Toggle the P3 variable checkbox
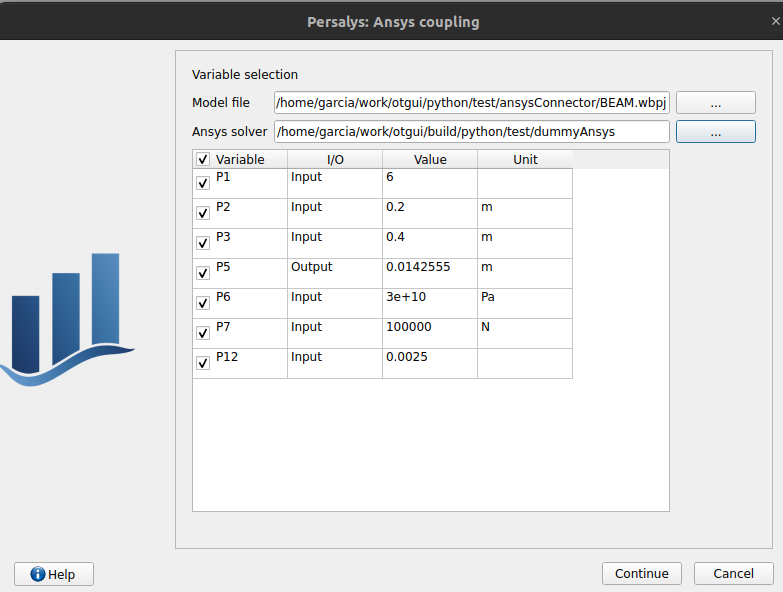 pos(203,243)
